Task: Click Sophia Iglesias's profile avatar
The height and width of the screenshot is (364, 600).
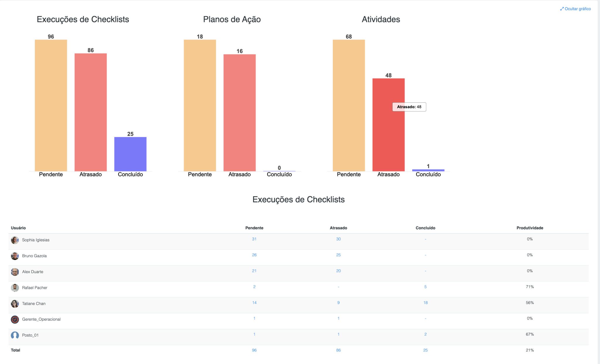Action: tap(15, 240)
